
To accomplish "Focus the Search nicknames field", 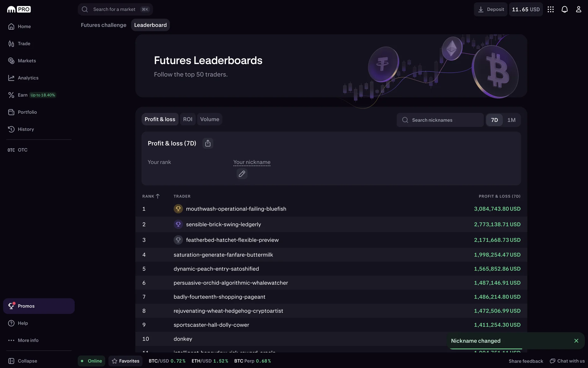I will (x=440, y=120).
